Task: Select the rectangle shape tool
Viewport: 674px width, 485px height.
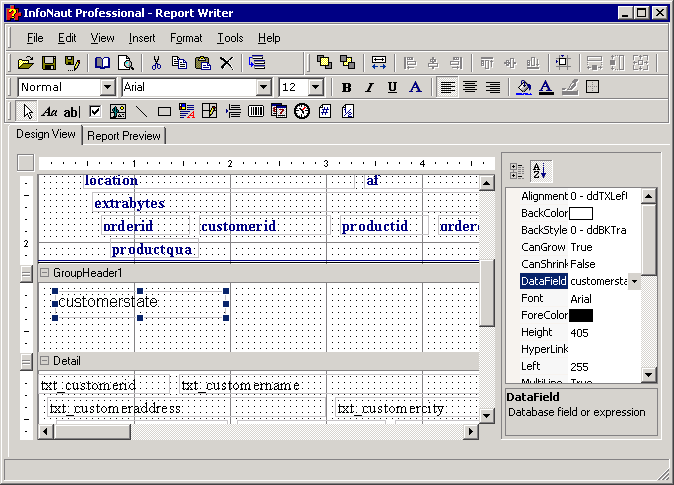Action: [164, 112]
